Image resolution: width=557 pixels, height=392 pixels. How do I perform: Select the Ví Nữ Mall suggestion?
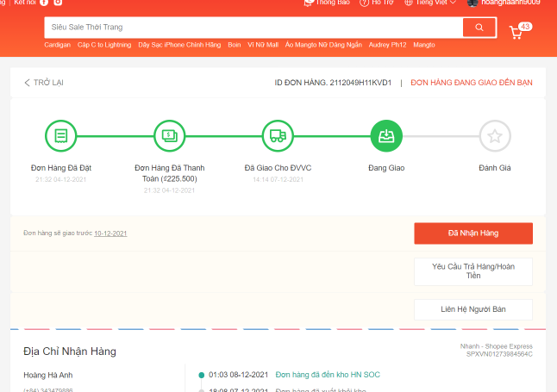pos(264,44)
